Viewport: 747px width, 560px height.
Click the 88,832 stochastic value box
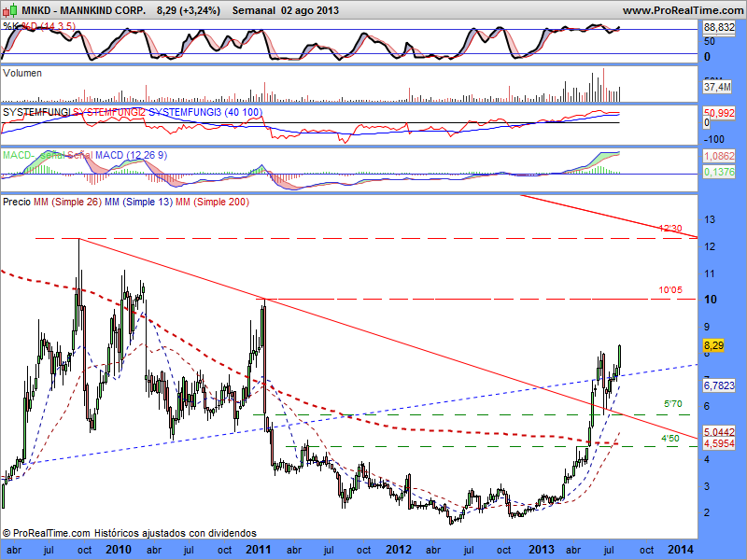tap(719, 28)
